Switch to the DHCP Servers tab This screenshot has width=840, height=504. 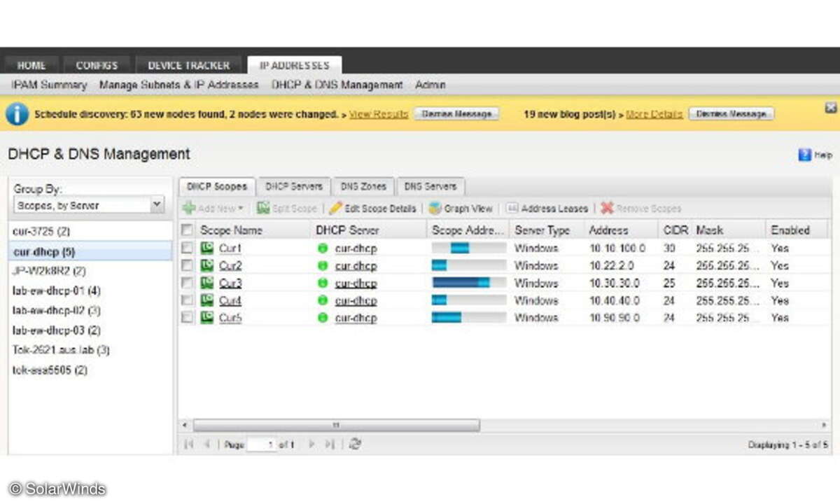coord(294,187)
